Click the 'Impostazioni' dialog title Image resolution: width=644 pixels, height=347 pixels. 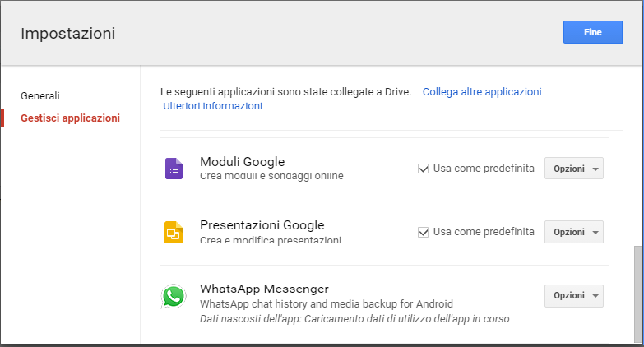pyautogui.click(x=68, y=33)
